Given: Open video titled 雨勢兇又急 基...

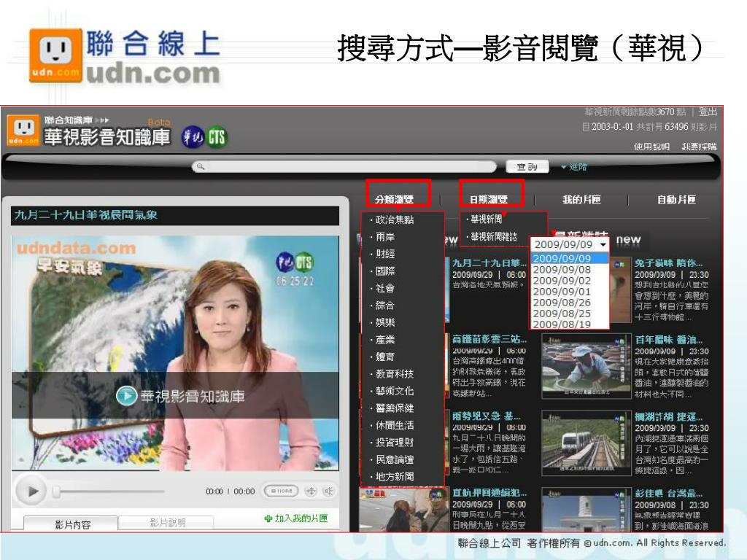Looking at the screenshot, I should (x=487, y=416).
